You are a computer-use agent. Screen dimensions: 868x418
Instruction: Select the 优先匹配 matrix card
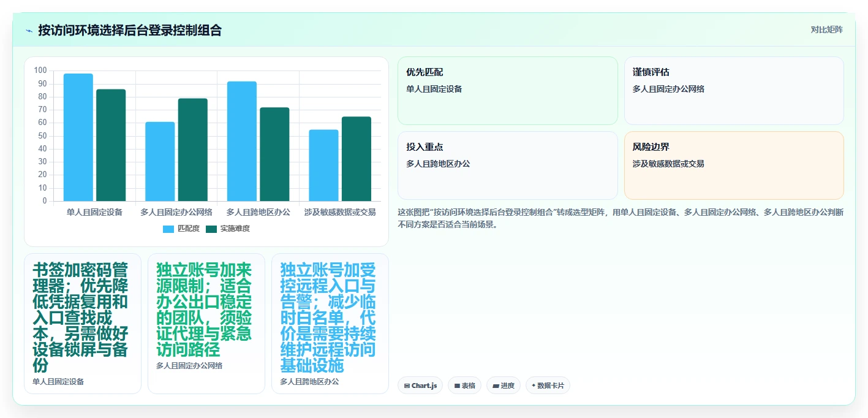point(508,91)
